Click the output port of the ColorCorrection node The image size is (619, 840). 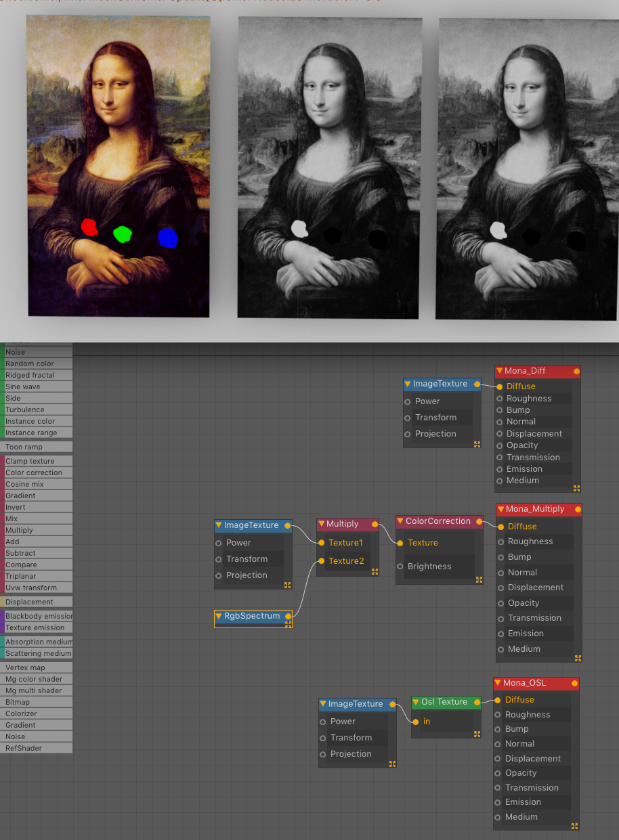tap(479, 521)
